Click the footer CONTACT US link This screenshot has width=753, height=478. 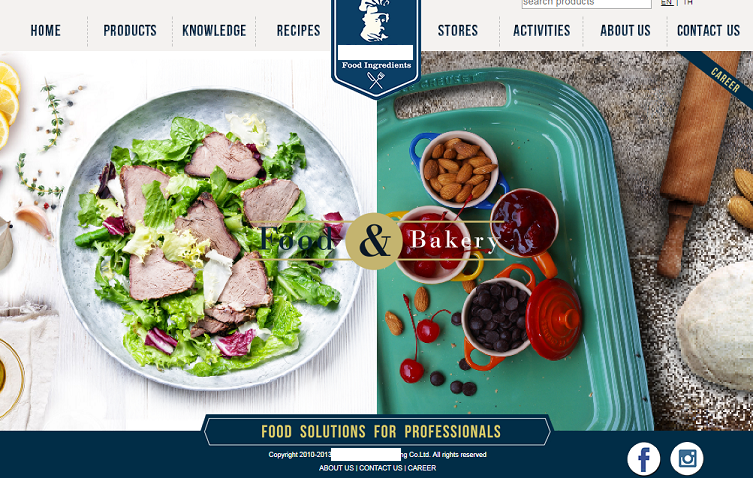tap(381, 468)
